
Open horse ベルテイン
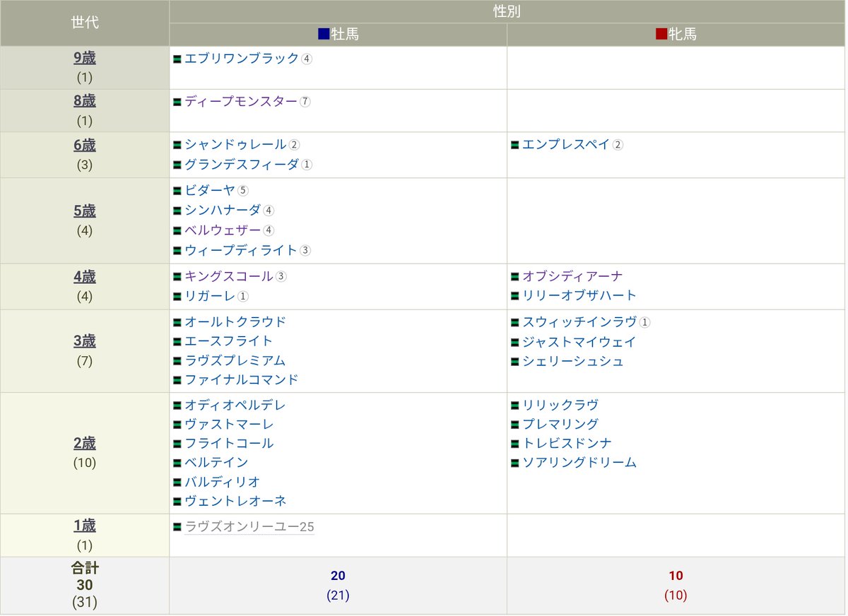point(217,463)
